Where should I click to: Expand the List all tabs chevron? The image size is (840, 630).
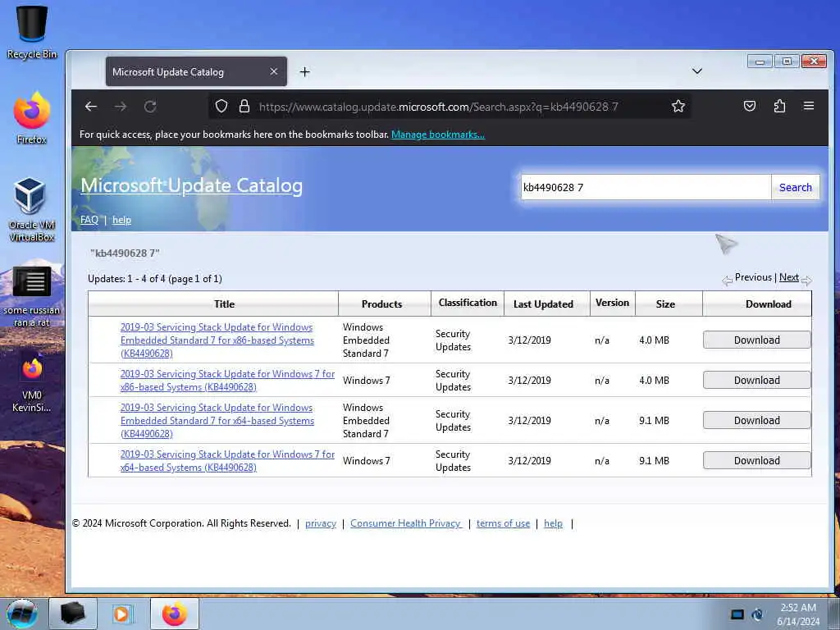pos(697,71)
